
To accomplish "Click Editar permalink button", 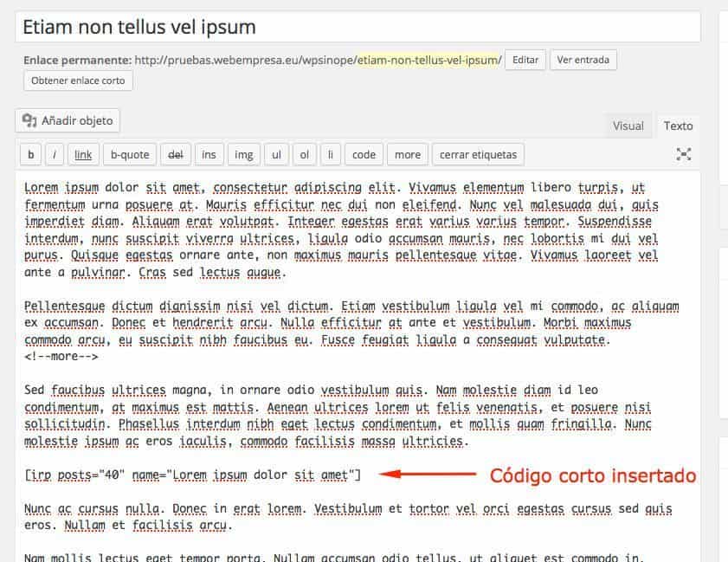I will 525,60.
